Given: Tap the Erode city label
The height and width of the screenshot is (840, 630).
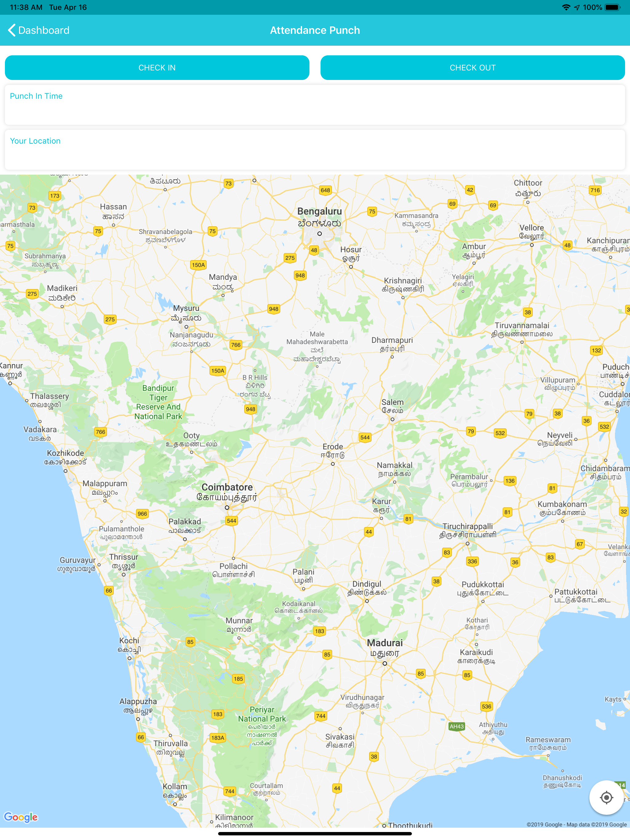Looking at the screenshot, I should click(x=333, y=451).
